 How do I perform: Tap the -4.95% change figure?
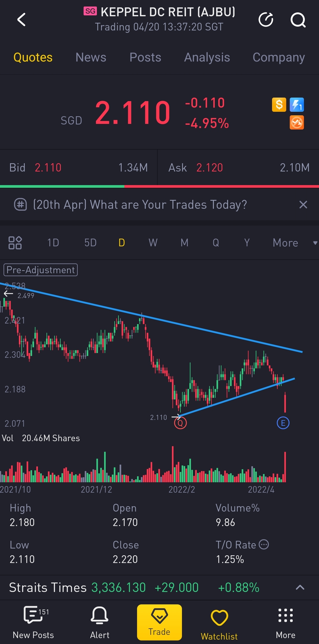(x=207, y=123)
